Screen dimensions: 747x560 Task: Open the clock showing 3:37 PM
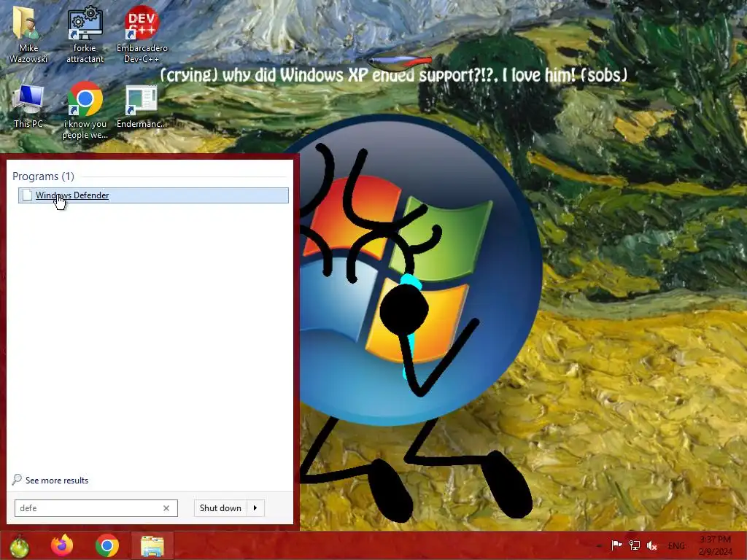tap(716, 545)
